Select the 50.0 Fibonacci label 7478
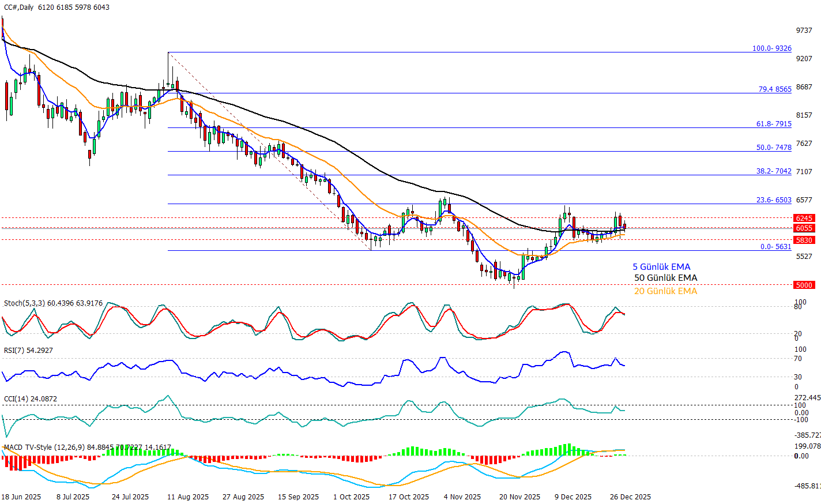The width and height of the screenshot is (821, 504). coord(774,148)
